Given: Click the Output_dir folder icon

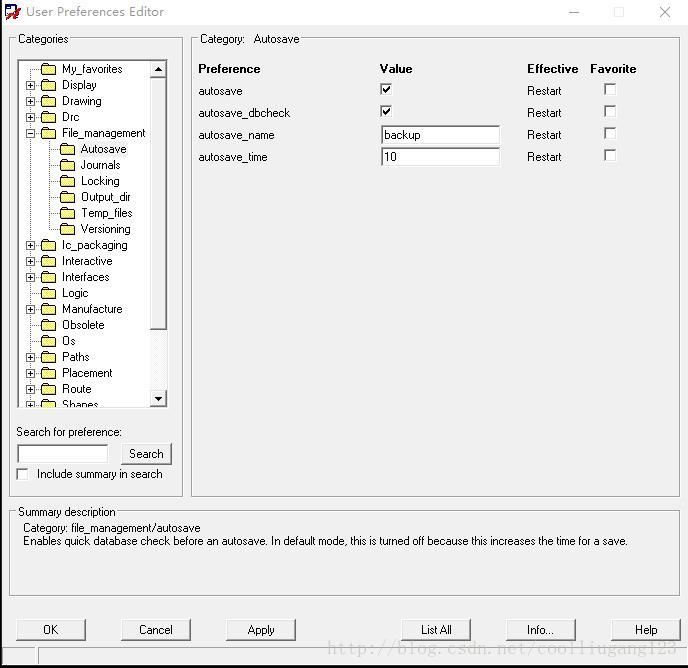Looking at the screenshot, I should click(x=67, y=197).
